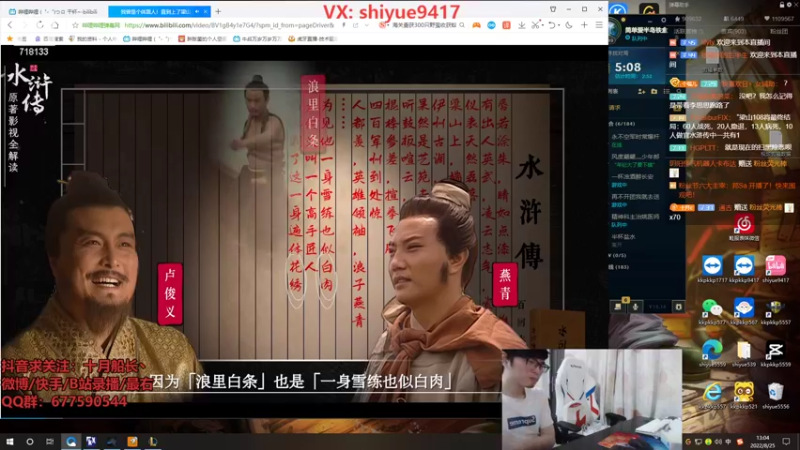The image size is (800, 450).
Task: Click the plus icon in browser toolbar
Action: tap(584, 25)
